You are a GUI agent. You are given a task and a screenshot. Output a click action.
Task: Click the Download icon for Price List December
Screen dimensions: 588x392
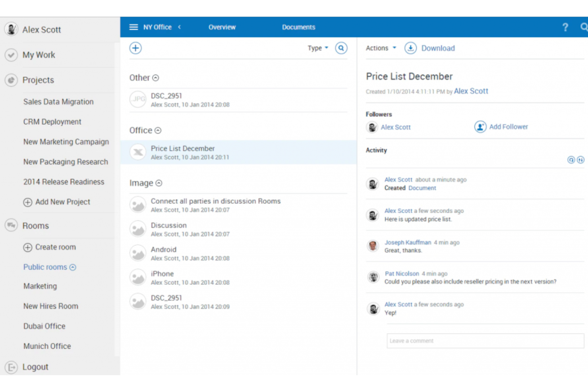point(410,48)
